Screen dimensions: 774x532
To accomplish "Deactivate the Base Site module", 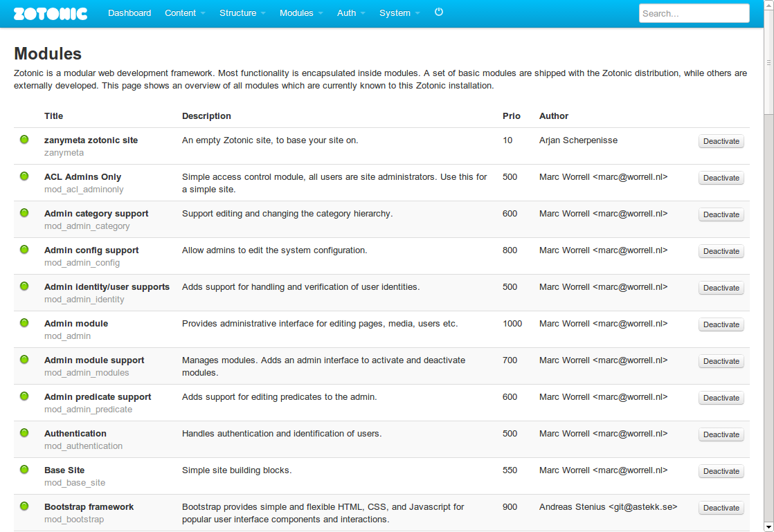I will 721,471.
